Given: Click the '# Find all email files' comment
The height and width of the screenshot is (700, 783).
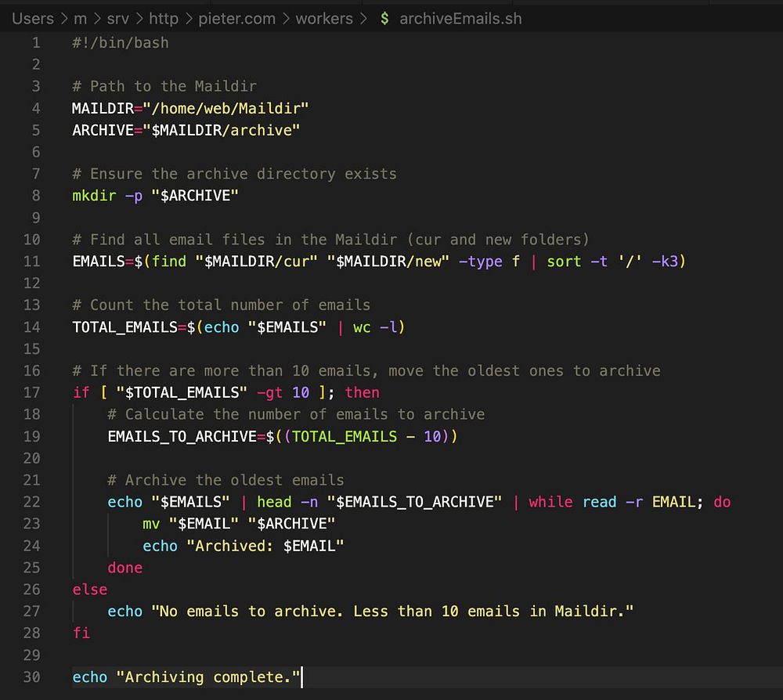Looking at the screenshot, I should 330,240.
